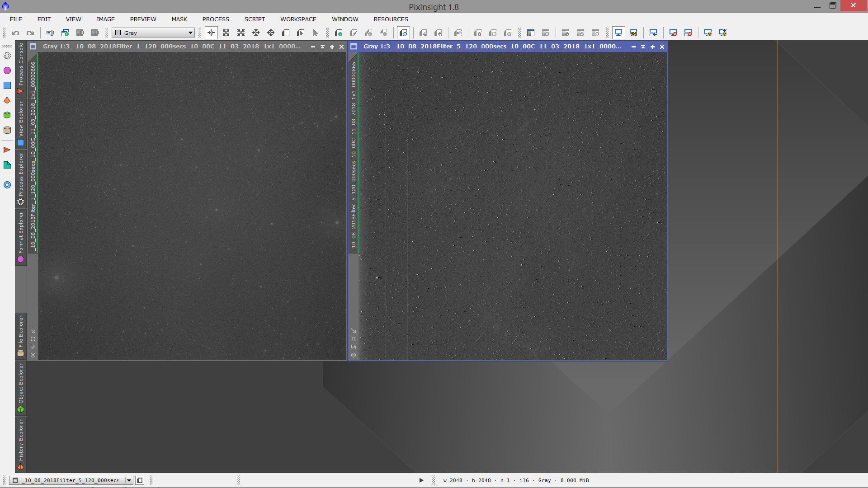The image size is (868, 488).
Task: Click the play arrow in status bar
Action: pos(421,480)
